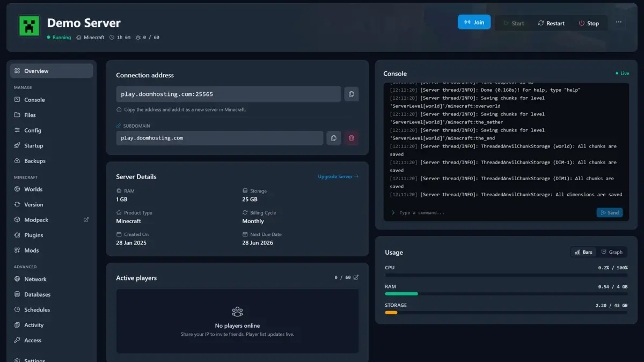The image size is (644, 362).
Task: Restart the server
Action: click(x=551, y=23)
